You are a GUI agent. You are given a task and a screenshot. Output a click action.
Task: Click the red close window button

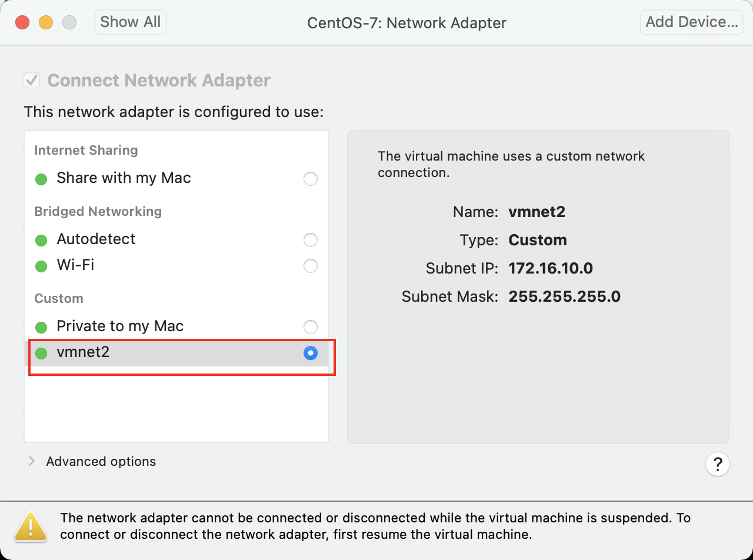(22, 22)
